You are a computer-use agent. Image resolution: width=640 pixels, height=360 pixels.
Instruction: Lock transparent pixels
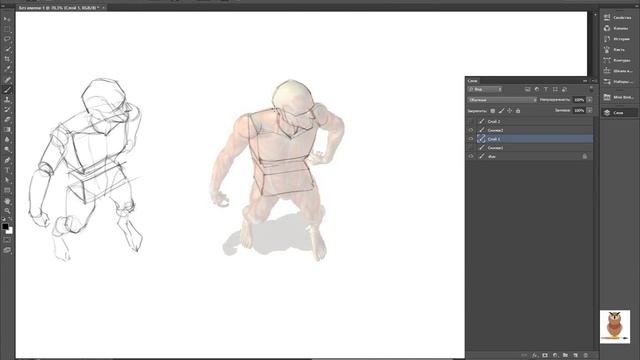point(493,111)
